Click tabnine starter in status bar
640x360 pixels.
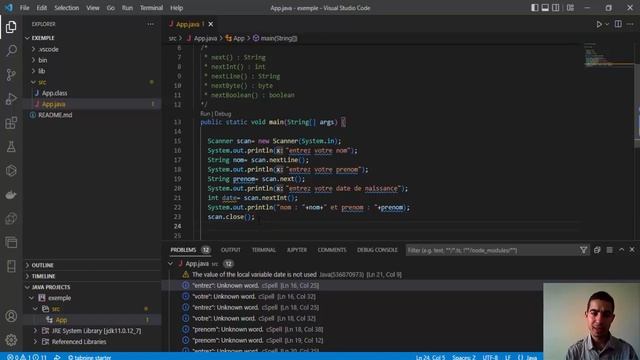[89, 357]
